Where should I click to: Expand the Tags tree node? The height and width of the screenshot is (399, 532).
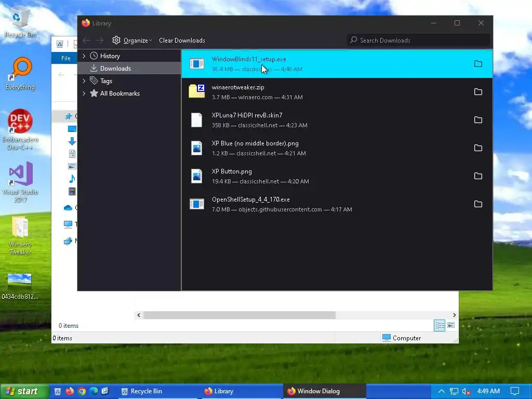(x=84, y=81)
